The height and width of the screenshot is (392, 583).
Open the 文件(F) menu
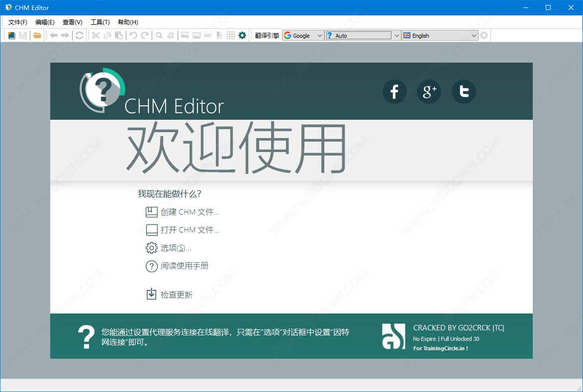coord(18,22)
